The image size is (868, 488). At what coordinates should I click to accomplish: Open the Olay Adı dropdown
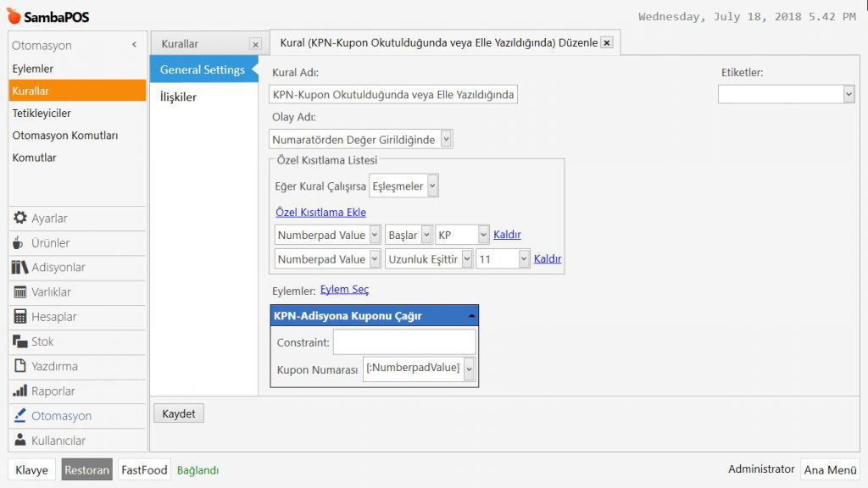(x=447, y=139)
